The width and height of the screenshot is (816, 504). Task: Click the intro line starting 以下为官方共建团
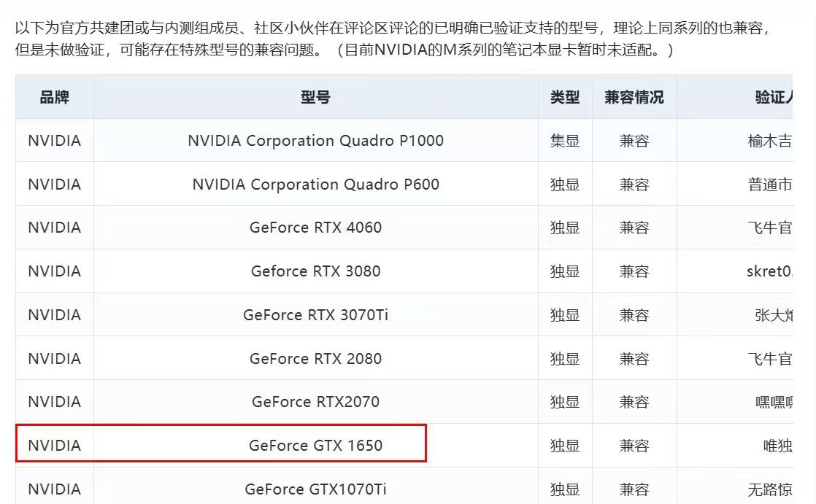(393, 28)
